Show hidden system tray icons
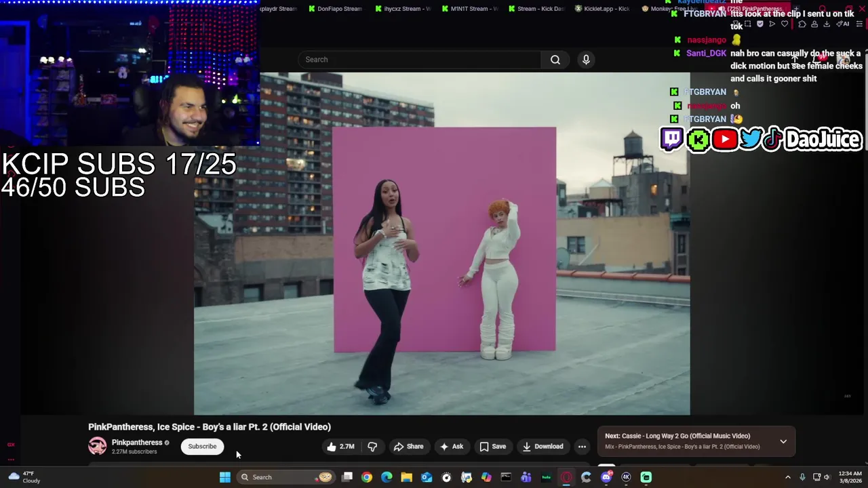Image resolution: width=868 pixels, height=488 pixels. pyautogui.click(x=788, y=477)
